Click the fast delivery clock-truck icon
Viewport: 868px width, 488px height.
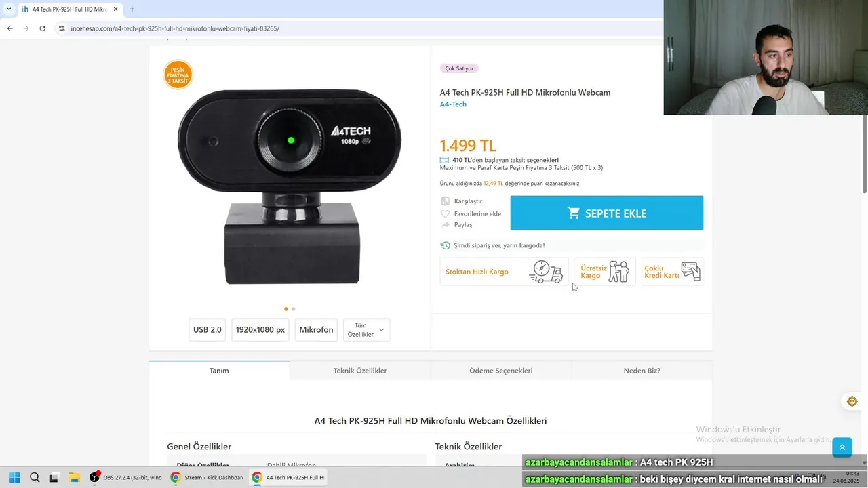(445, 245)
